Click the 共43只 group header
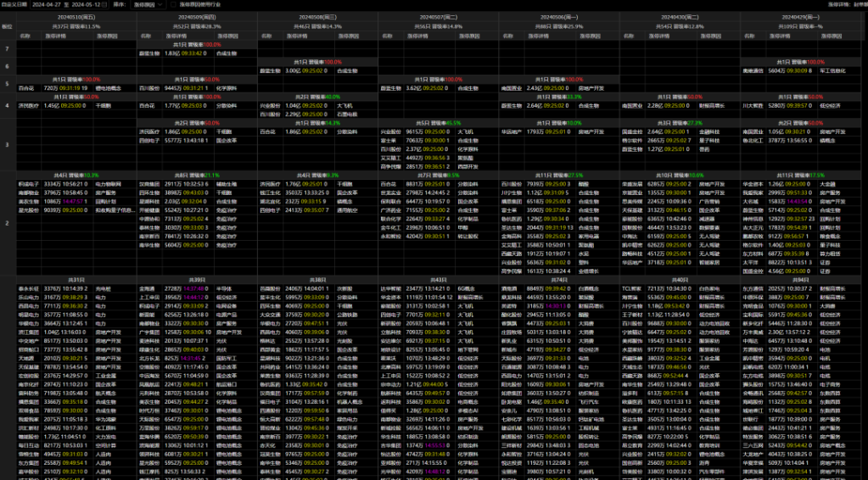 (x=439, y=281)
